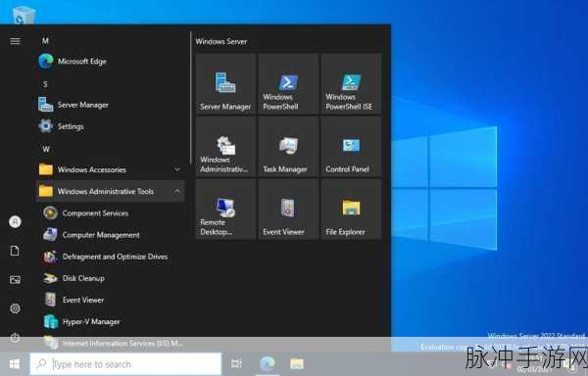Image resolution: width=588 pixels, height=376 pixels.
Task: Open Event Viewer in the app list
Action: (x=111, y=300)
